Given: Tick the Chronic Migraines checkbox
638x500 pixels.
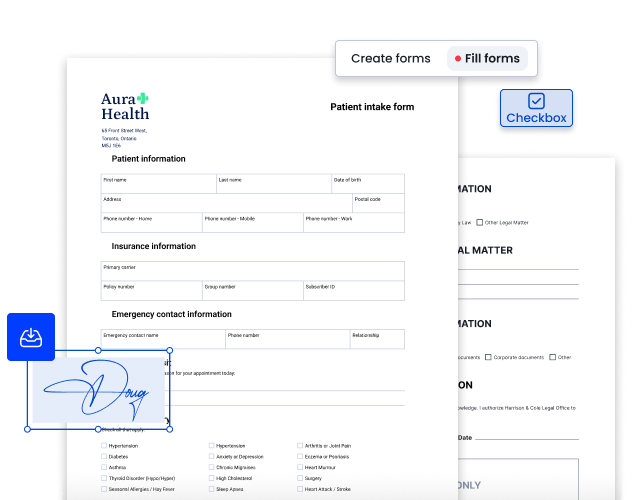Looking at the screenshot, I should click(x=212, y=467).
